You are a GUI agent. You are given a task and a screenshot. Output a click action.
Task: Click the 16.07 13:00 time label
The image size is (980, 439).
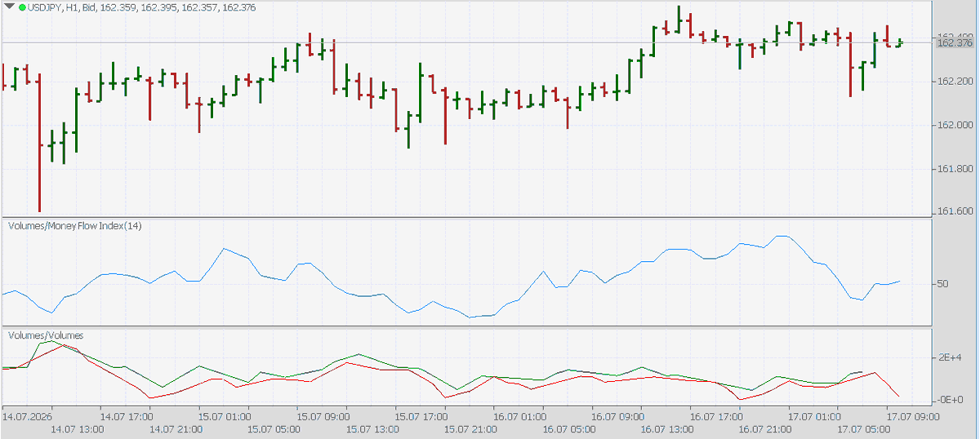coord(666,428)
